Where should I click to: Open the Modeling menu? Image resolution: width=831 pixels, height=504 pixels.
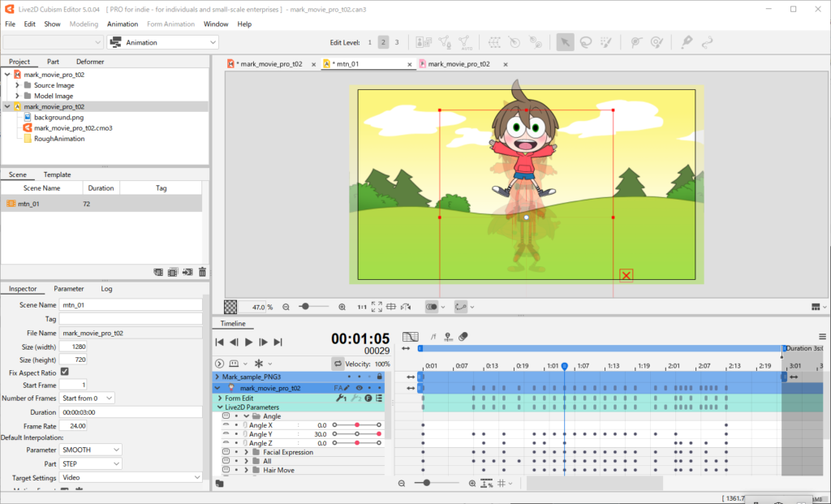coord(84,24)
